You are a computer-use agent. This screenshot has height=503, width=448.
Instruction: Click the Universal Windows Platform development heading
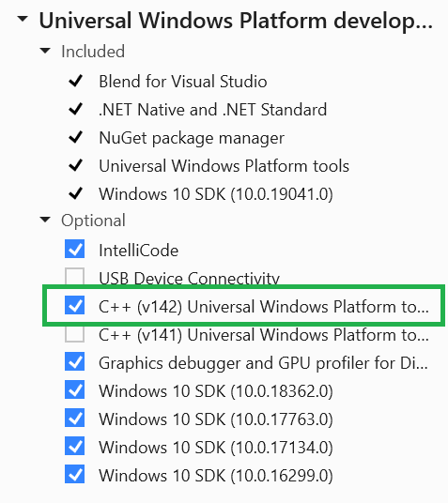(236, 22)
